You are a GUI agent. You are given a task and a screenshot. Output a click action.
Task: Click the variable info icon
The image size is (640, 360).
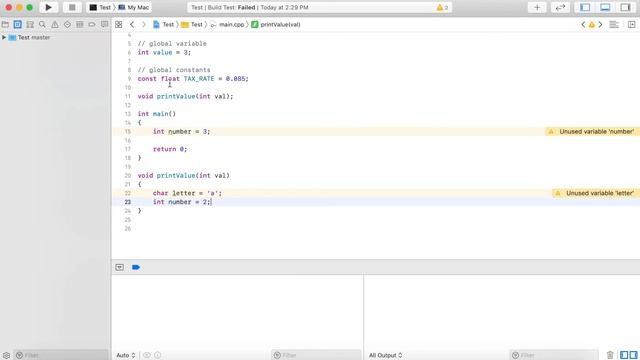click(158, 355)
